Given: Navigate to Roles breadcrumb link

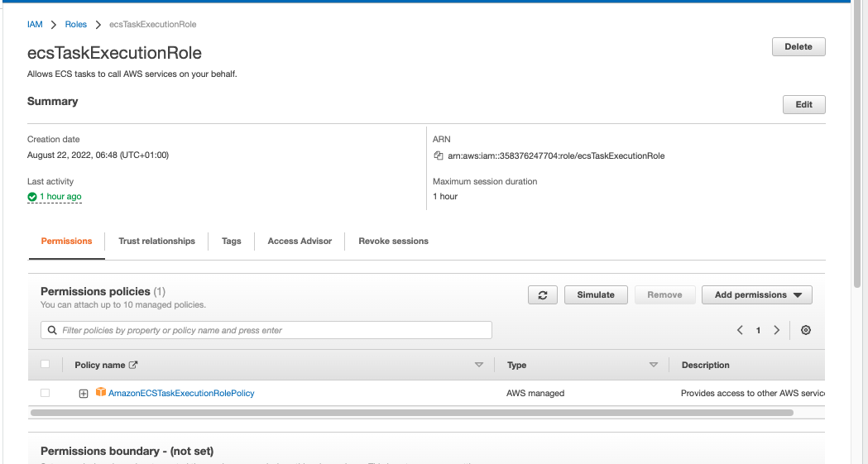Looking at the screenshot, I should [76, 24].
